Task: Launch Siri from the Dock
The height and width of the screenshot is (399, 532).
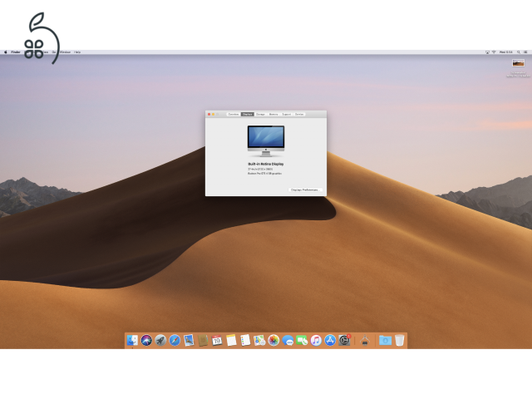Action: coord(146,340)
